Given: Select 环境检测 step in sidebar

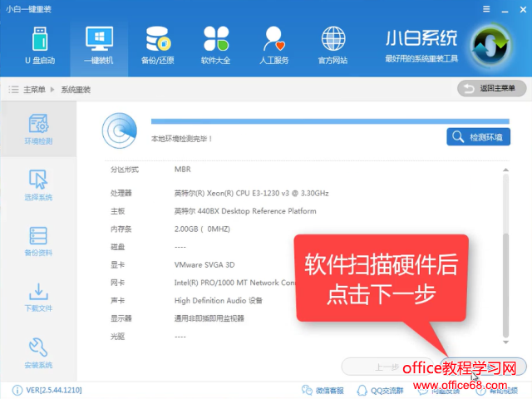Looking at the screenshot, I should [38, 129].
